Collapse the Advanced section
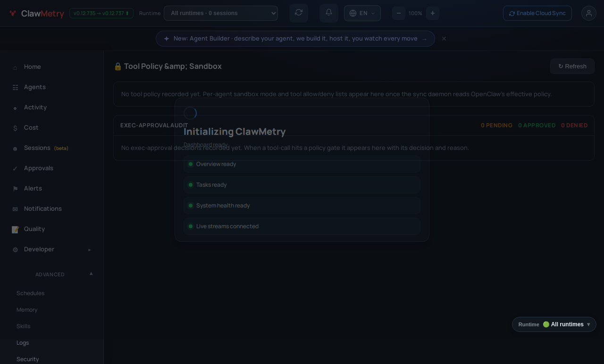The image size is (604, 364). [x=52, y=274]
